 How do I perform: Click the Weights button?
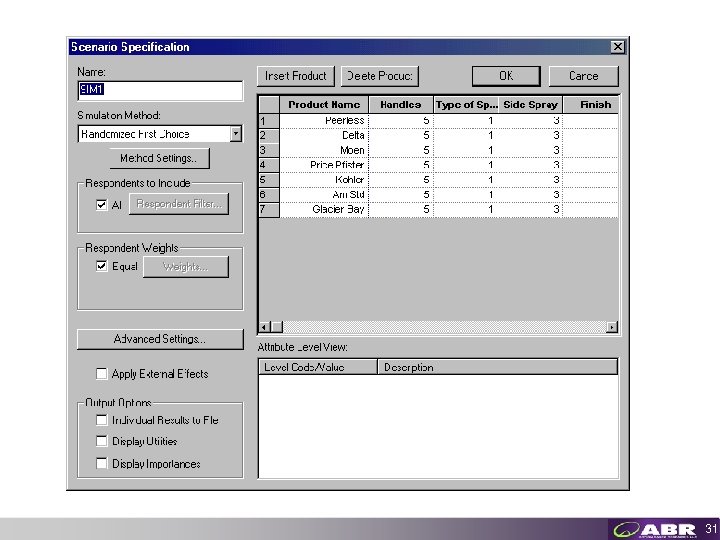(186, 267)
